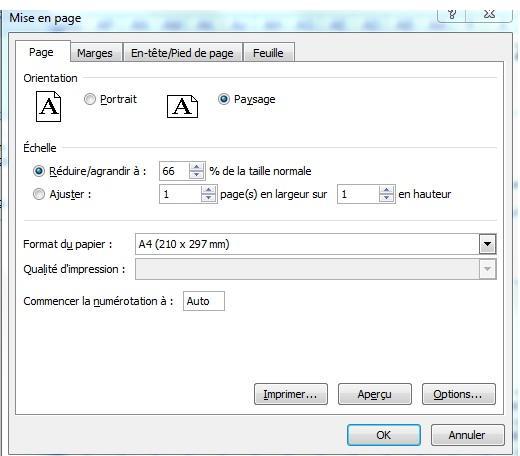Decrease pages in height with down arrow
Image resolution: width=520 pixels, height=456 pixels.
click(387, 198)
